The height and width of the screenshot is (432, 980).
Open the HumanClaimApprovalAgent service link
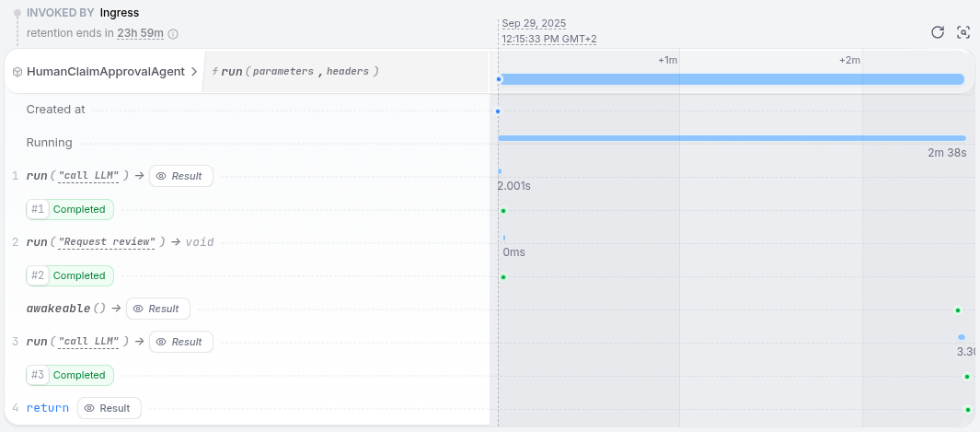[x=106, y=72]
